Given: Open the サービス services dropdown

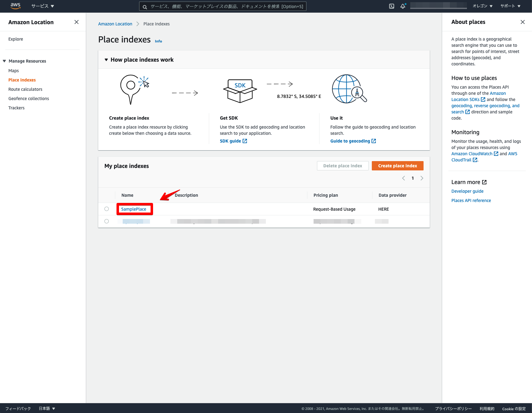Looking at the screenshot, I should [x=42, y=6].
